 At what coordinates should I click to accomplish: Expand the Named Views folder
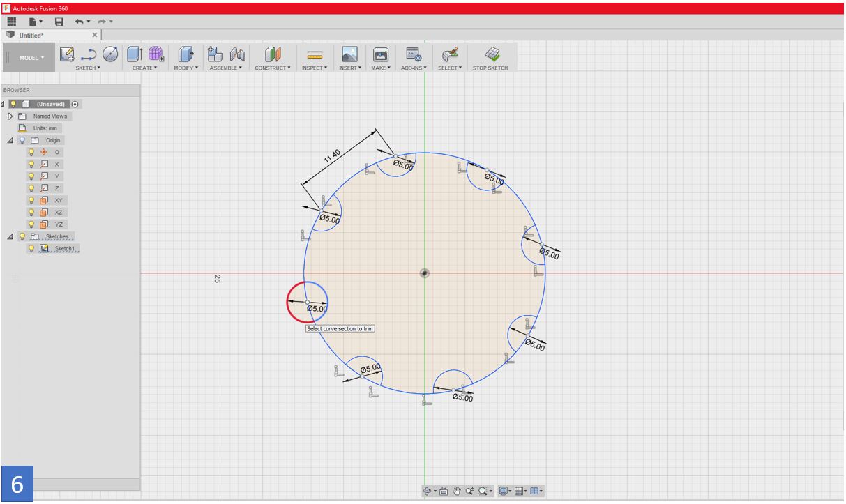pos(10,116)
